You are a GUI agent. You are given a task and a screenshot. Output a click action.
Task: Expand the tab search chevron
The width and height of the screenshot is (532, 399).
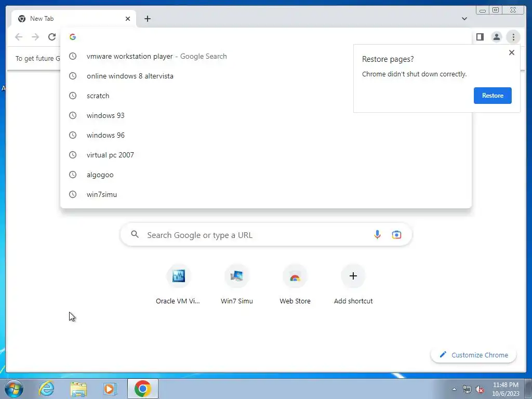click(x=464, y=19)
